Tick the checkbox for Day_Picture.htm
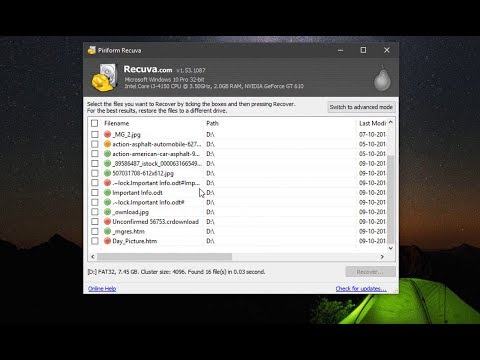Screen dimensions: 480x360 [x=95, y=241]
